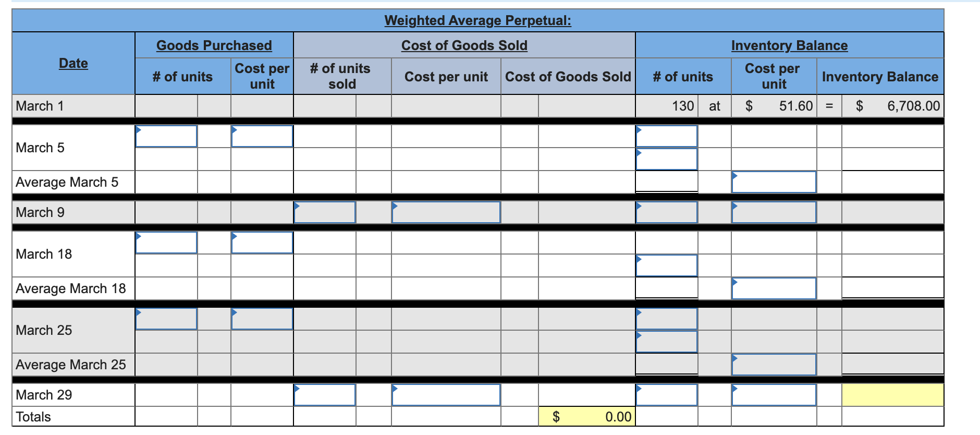Click the 'at' text in March 1 row
This screenshot has width=980, height=435.
[715, 106]
